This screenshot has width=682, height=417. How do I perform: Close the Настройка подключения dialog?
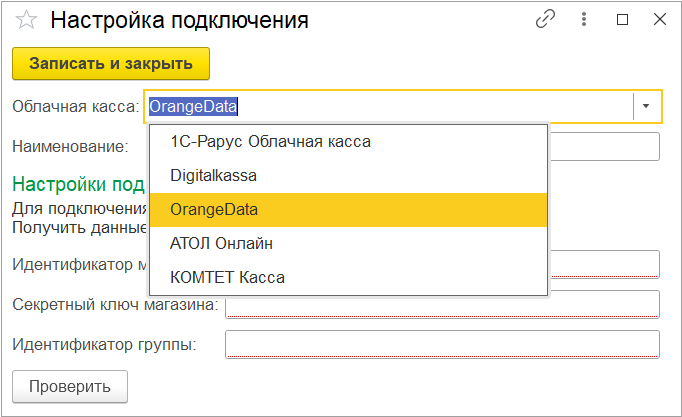(x=659, y=20)
